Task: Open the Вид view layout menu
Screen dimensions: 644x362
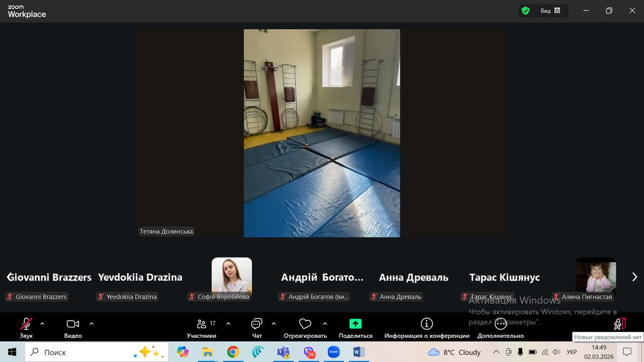Action: (550, 11)
